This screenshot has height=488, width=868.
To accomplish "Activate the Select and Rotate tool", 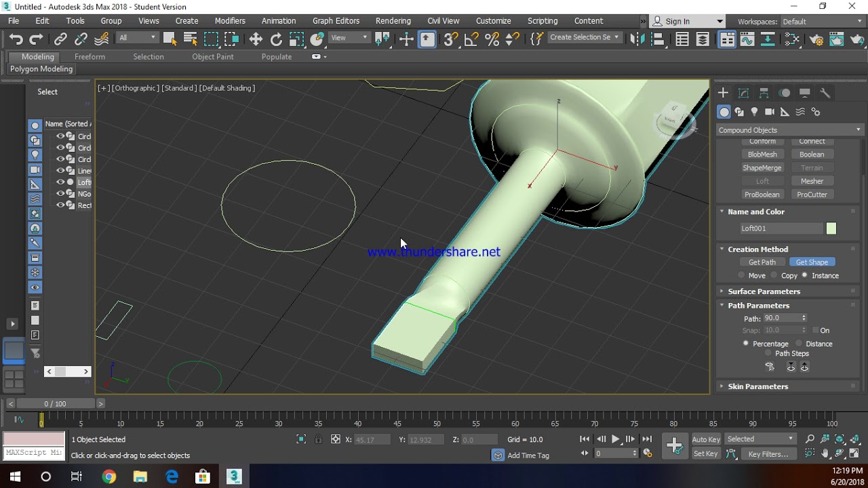I will pos(276,39).
